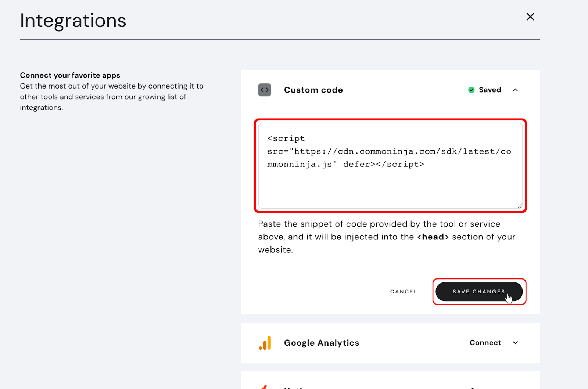Viewport: 588px width, 389px height.
Task: Click the text area resize handle corner
Action: point(520,206)
